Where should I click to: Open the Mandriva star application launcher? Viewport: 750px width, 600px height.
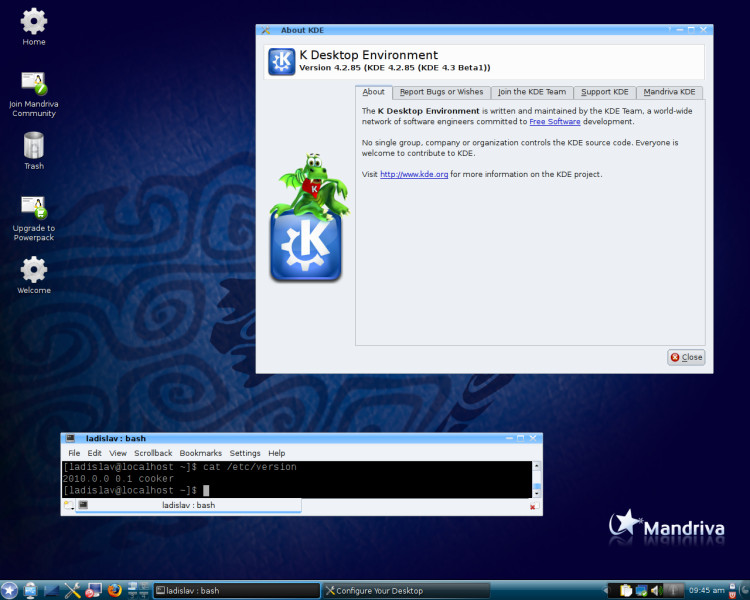click(9, 590)
